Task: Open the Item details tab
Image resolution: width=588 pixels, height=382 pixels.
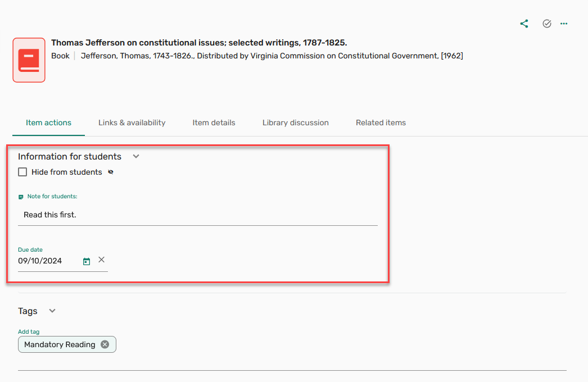Action: (x=214, y=122)
